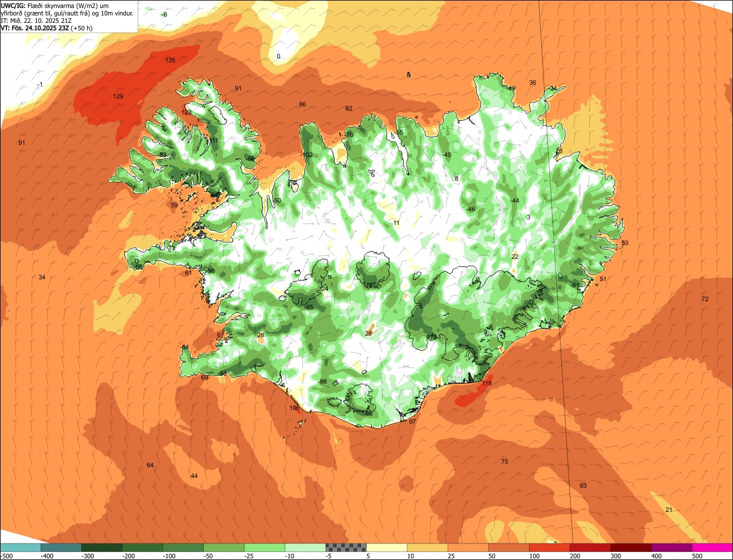The width and height of the screenshot is (733, 560).
Task: Select the value -44 in east Iceland
Action: point(514,200)
